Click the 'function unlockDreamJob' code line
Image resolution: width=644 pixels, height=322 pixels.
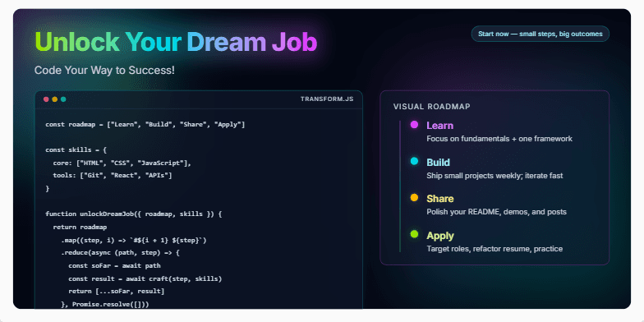[133, 214]
